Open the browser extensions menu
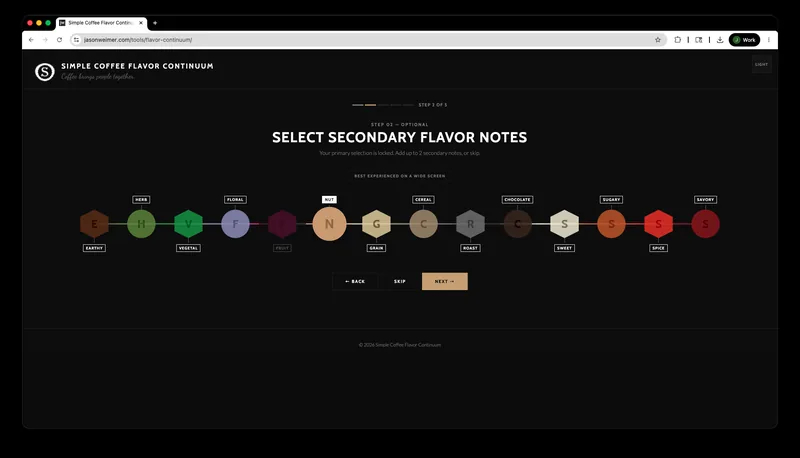The width and height of the screenshot is (800, 458). pyautogui.click(x=678, y=40)
